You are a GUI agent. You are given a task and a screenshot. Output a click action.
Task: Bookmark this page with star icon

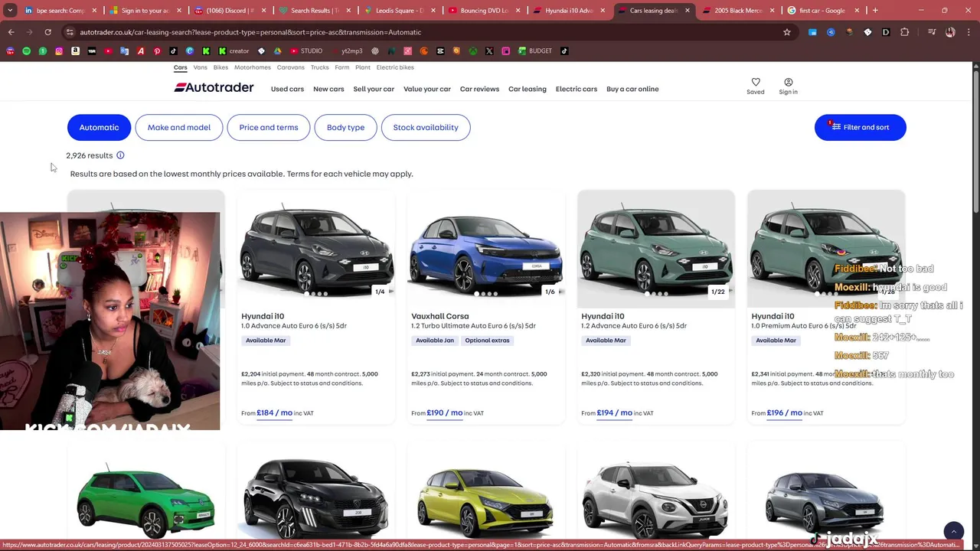pos(786,32)
